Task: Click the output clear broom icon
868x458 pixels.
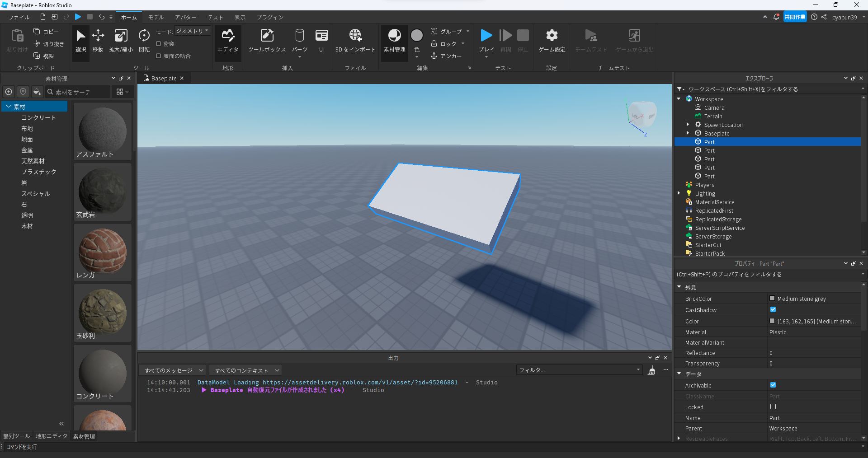Action: point(652,370)
